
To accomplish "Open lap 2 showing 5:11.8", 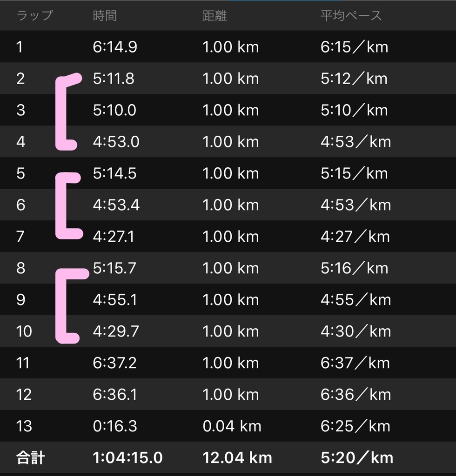I will click(x=228, y=78).
